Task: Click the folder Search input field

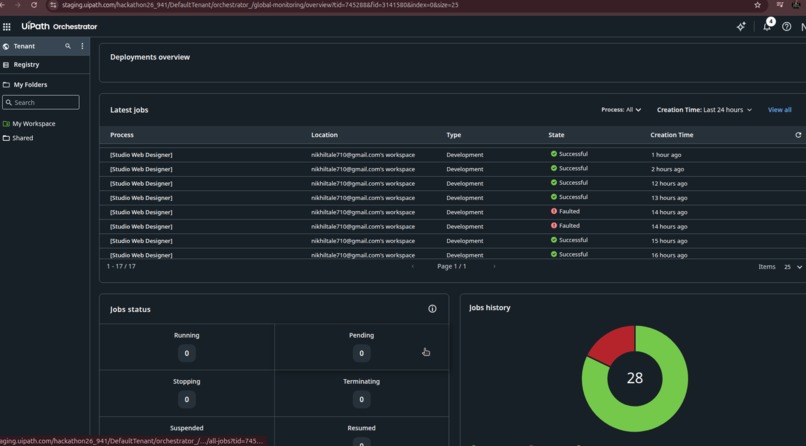Action: click(x=41, y=102)
